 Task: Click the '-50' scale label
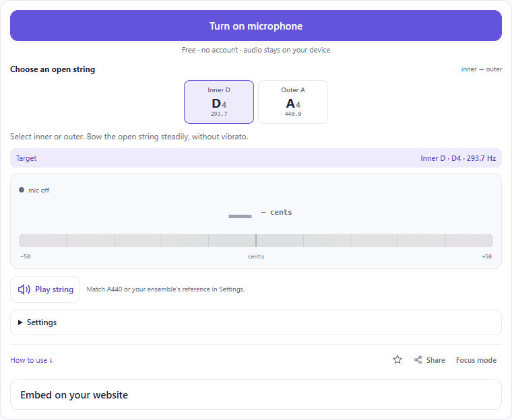pyautogui.click(x=25, y=256)
